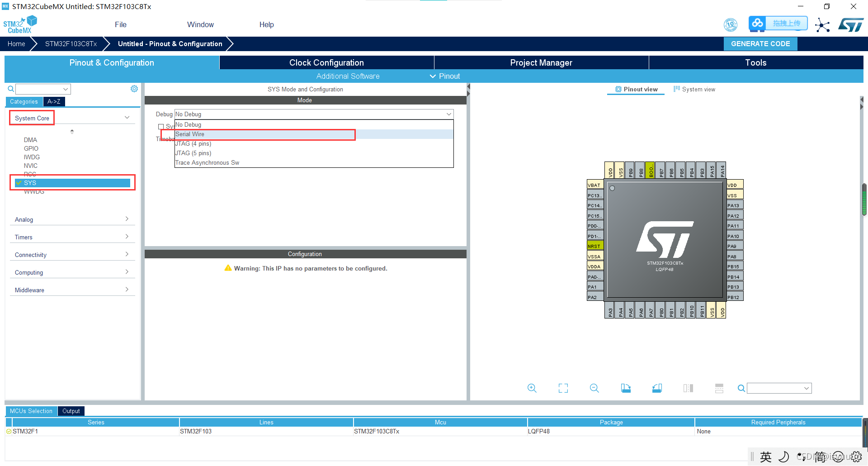This screenshot has height=466, width=868.
Task: Click the search magnifier above the Categories tab
Action: click(x=11, y=89)
